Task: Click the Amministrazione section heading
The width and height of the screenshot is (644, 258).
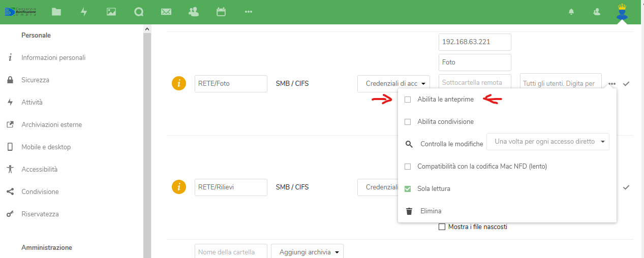Action: (47, 248)
